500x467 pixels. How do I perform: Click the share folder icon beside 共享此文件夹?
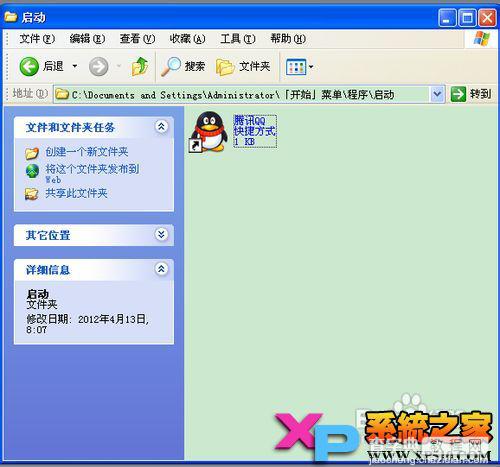pos(32,194)
